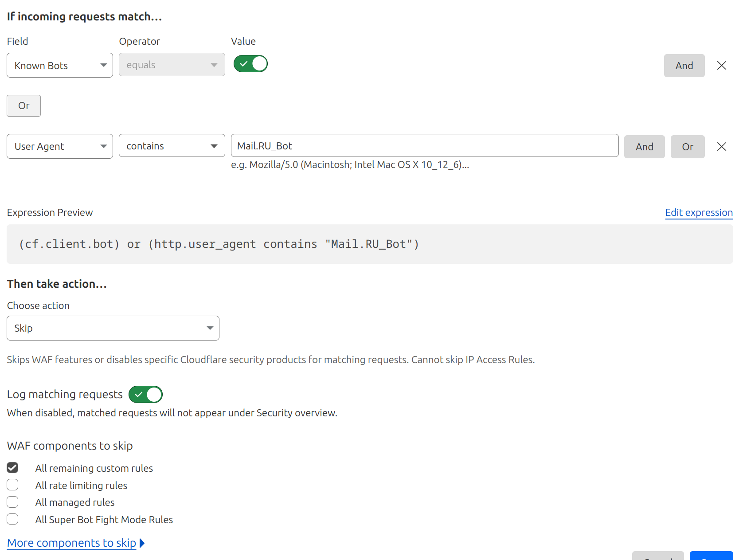Click And button on User Agent row
This screenshot has width=743, height=560.
[x=644, y=147]
